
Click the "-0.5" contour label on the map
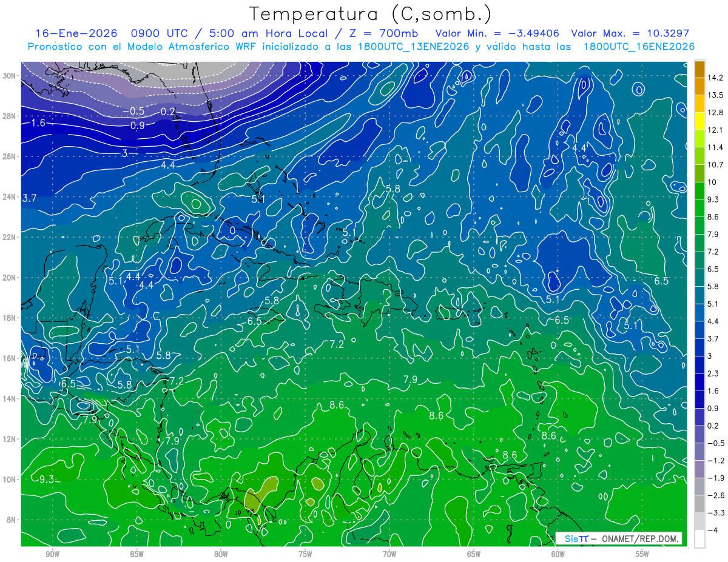pyautogui.click(x=132, y=111)
